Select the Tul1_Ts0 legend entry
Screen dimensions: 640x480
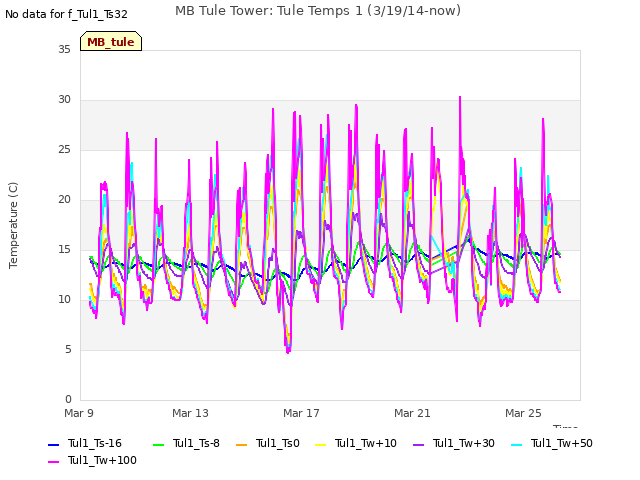[268, 443]
